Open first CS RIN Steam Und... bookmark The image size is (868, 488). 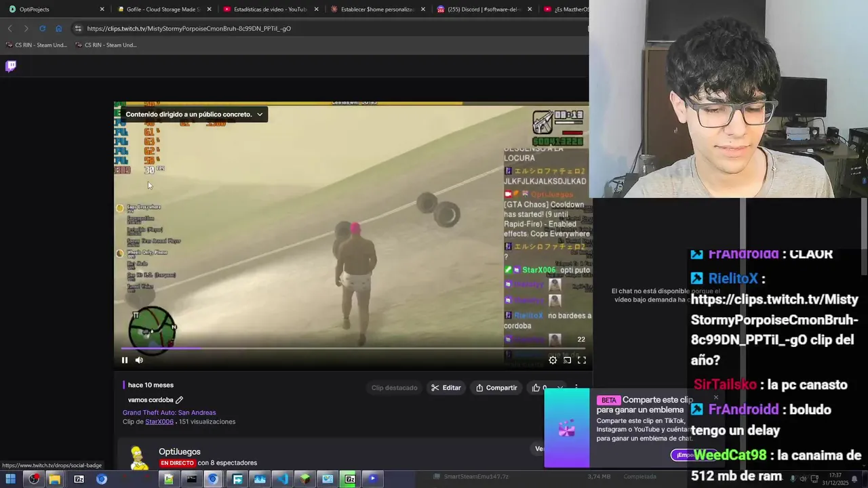[x=37, y=45]
